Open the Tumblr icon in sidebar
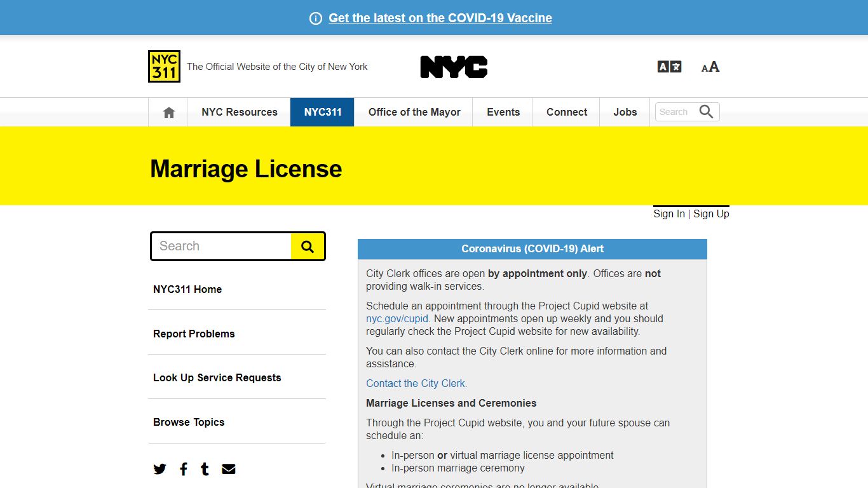868x488 pixels. [205, 469]
